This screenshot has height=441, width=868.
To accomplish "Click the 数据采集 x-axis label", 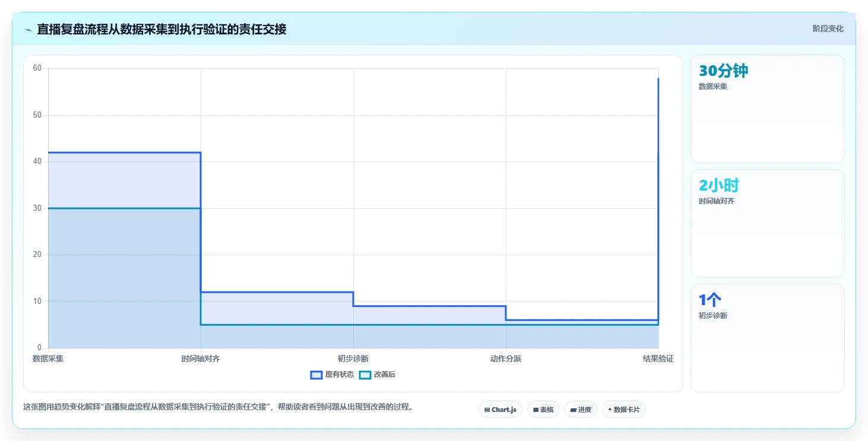I will 48,358.
